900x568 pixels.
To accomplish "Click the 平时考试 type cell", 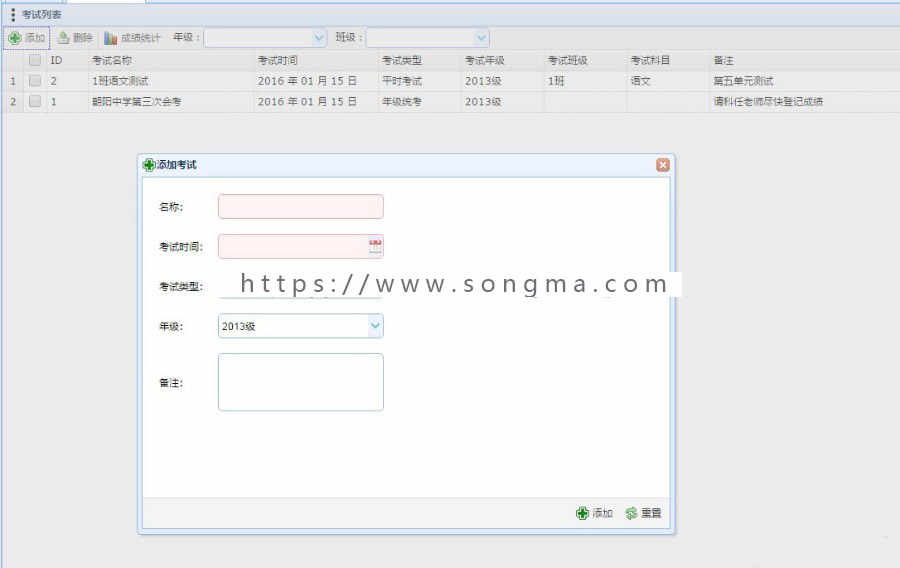I will pos(402,81).
